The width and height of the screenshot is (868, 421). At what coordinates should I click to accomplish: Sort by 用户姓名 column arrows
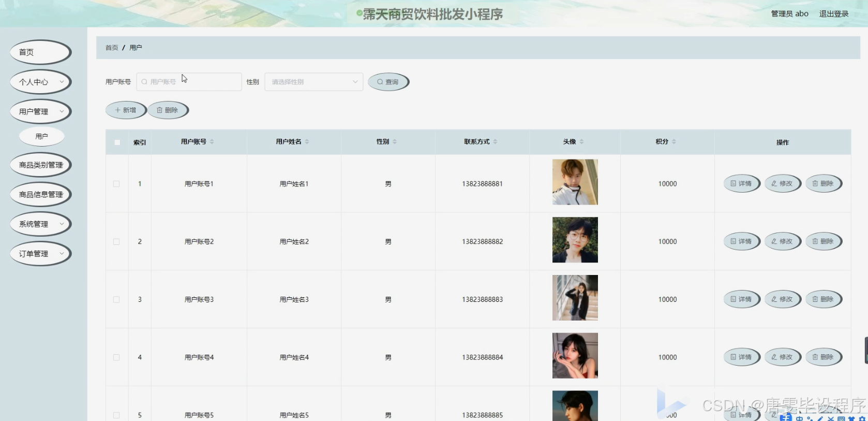pyautogui.click(x=307, y=142)
